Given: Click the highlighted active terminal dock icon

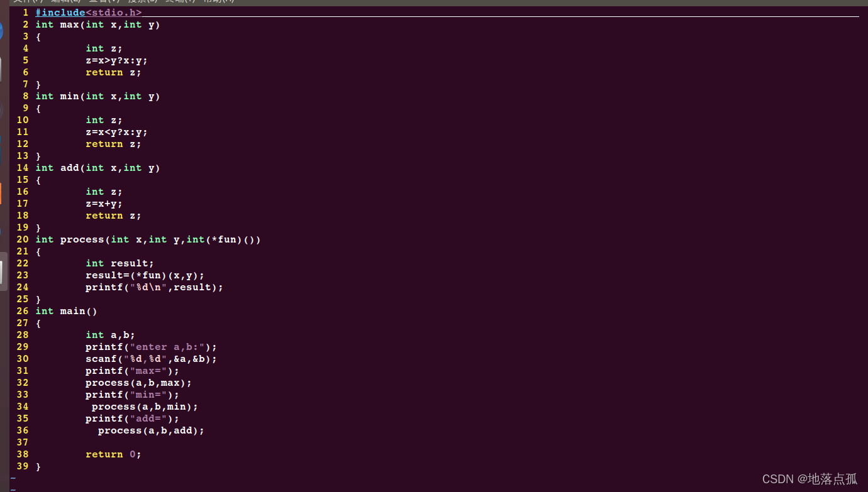Looking at the screenshot, I should coord(4,271).
